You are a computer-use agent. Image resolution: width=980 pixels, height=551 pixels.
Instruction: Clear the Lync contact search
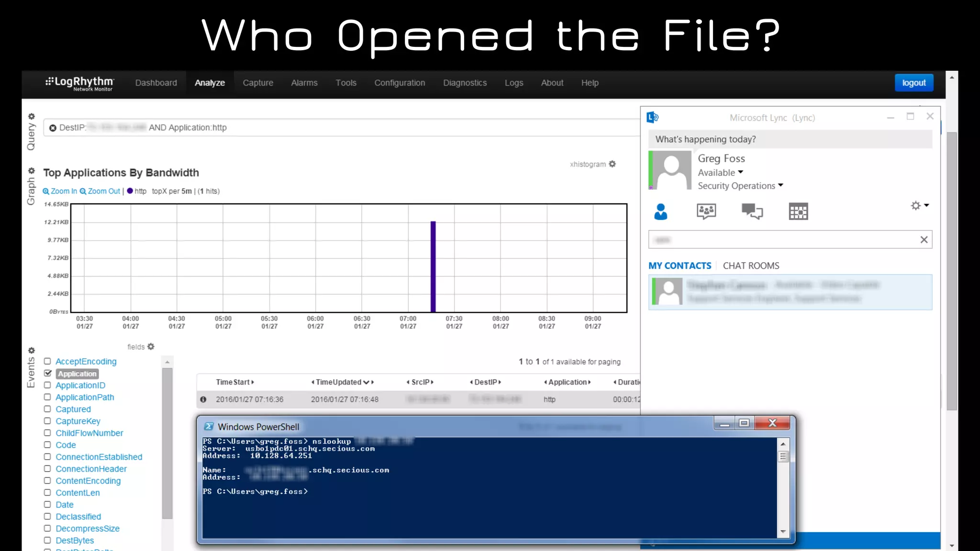click(924, 240)
